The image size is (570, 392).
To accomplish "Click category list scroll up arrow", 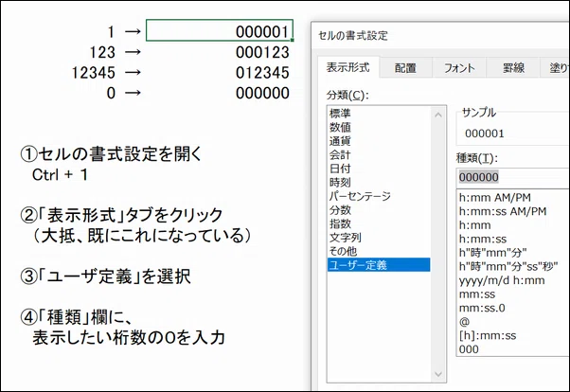I will tap(438, 115).
